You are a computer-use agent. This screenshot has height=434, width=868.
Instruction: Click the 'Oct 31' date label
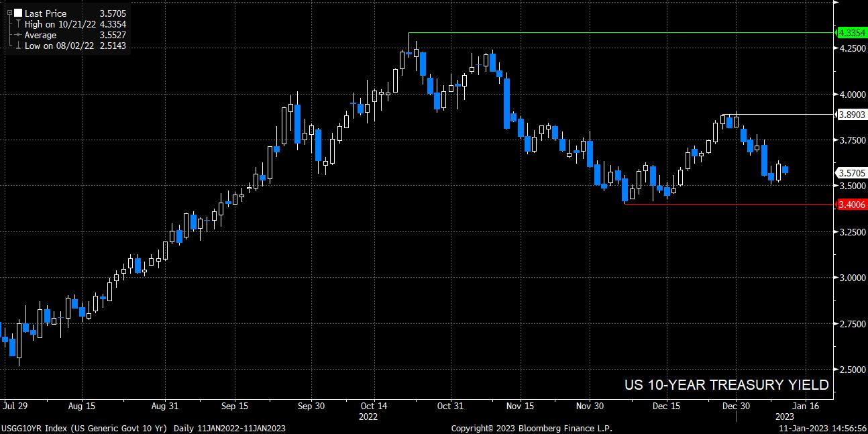click(x=449, y=406)
